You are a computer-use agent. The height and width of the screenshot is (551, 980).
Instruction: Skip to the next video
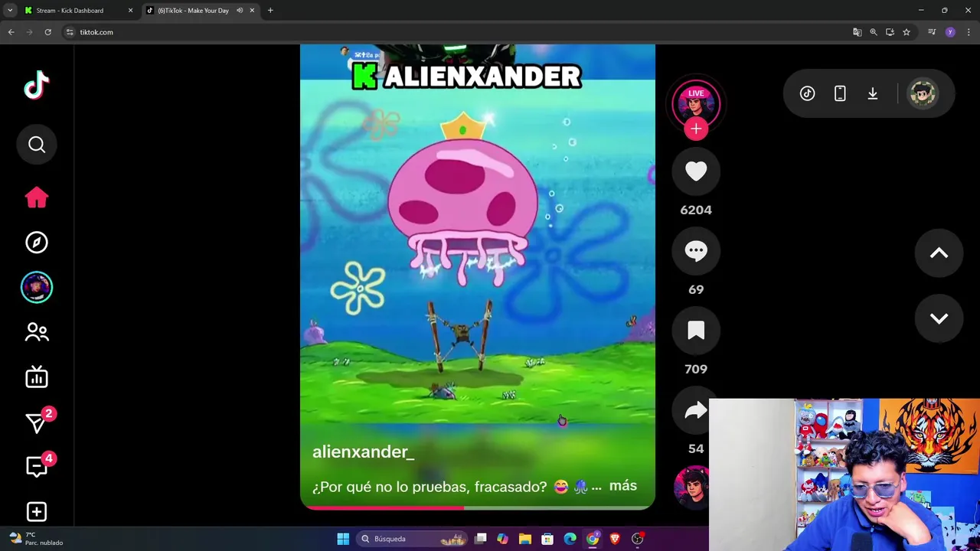(939, 318)
